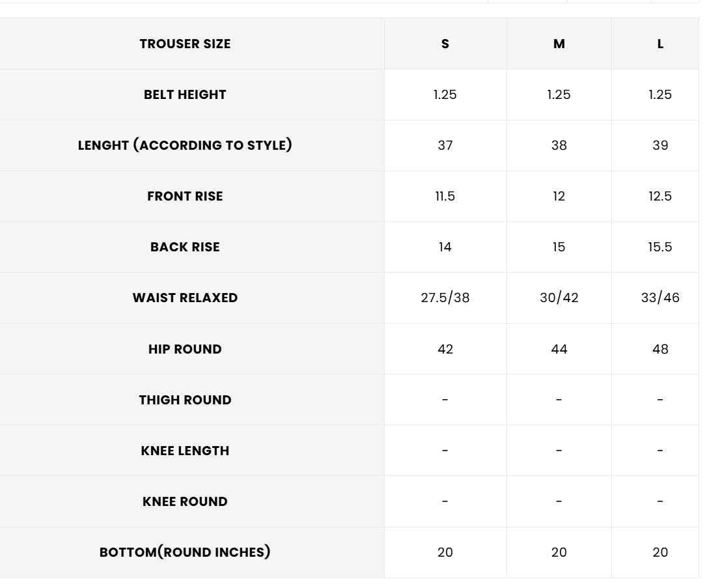
Task: Click the 30/42 waist value
Action: tap(559, 298)
